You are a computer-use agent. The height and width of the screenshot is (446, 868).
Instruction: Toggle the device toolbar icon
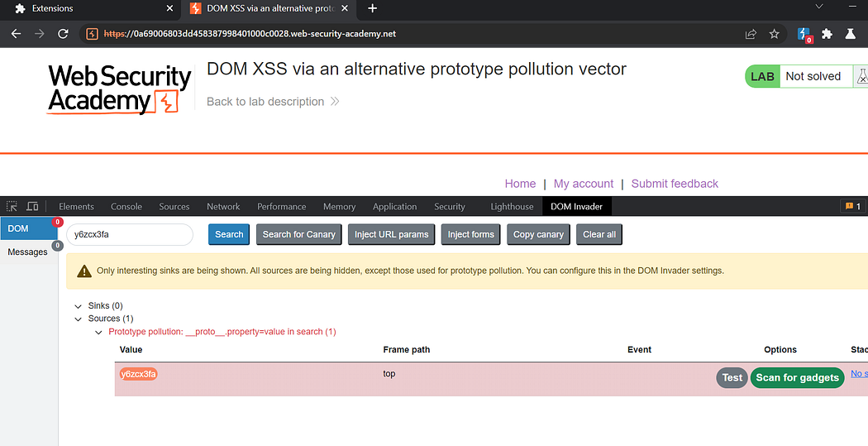33,206
